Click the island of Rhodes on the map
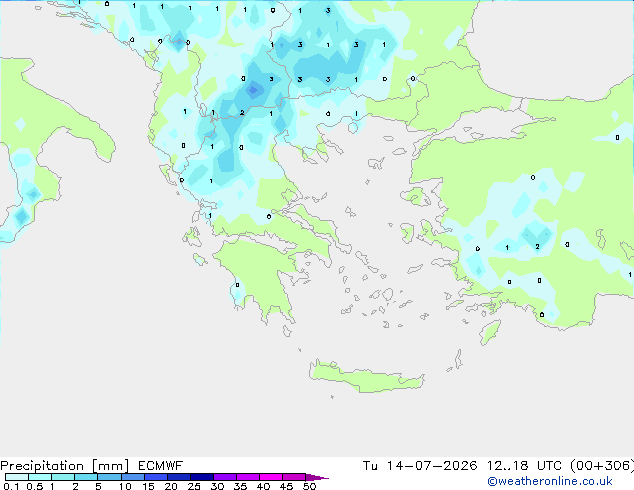 (x=490, y=332)
